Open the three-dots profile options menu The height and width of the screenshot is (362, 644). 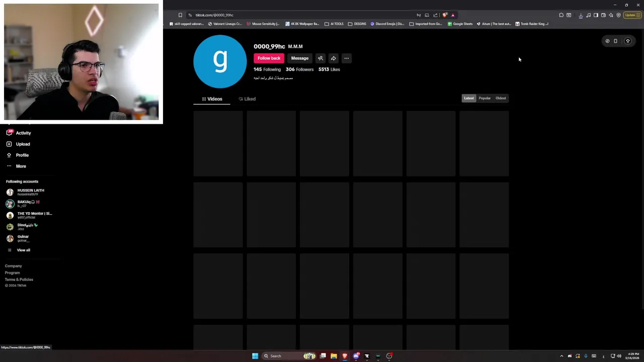[x=346, y=58]
